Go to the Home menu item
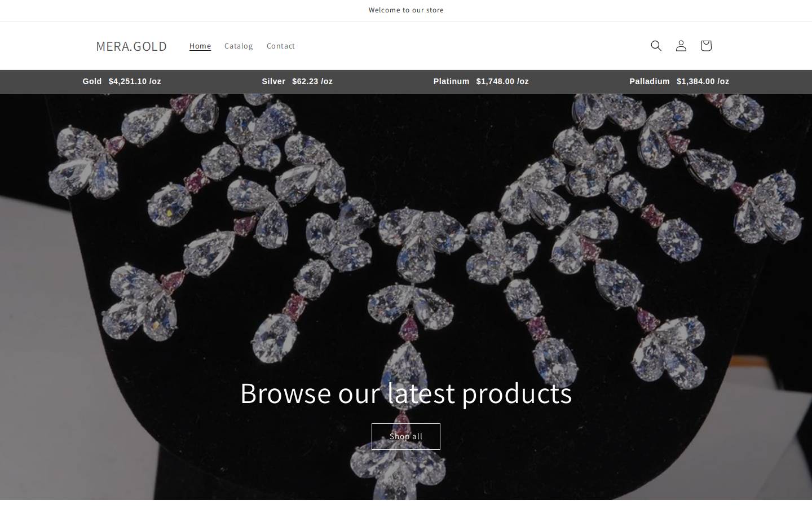Viewport: 812px width, 508px height. pos(200,46)
